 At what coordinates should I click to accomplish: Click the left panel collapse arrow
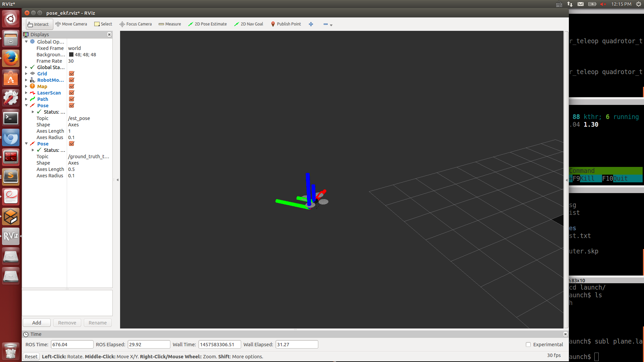tap(117, 180)
